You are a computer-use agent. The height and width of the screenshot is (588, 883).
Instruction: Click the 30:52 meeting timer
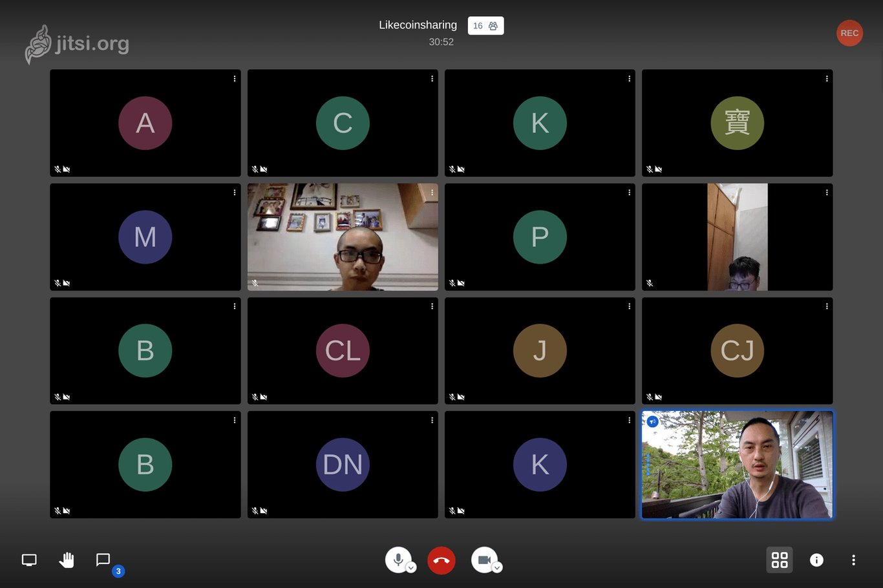coord(441,42)
